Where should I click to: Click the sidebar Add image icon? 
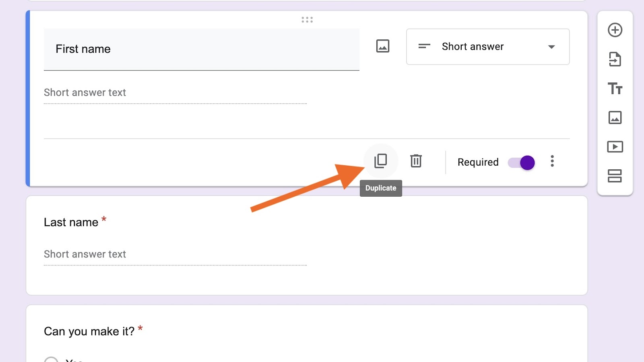coord(615,117)
